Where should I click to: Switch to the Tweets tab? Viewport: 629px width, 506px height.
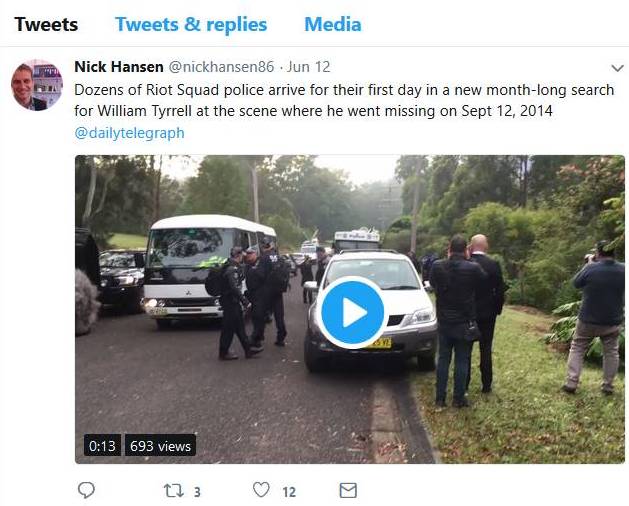(46, 24)
